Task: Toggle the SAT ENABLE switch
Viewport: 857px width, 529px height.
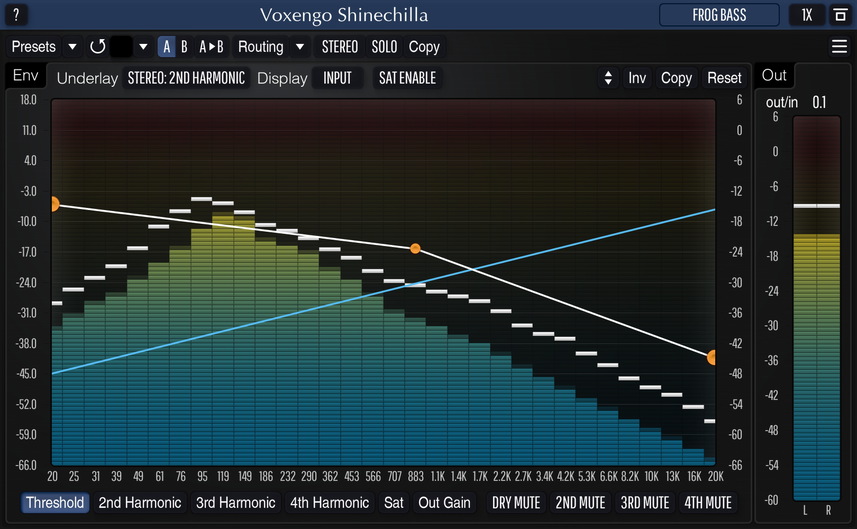Action: [x=407, y=78]
